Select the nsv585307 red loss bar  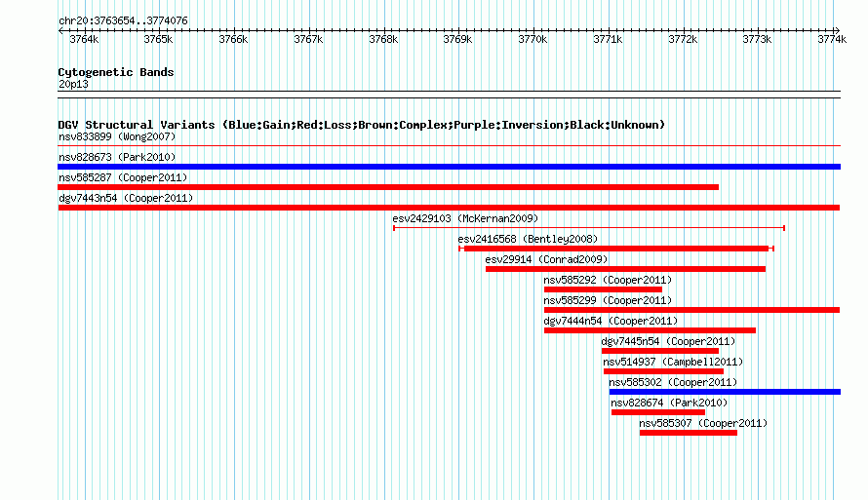pos(689,433)
